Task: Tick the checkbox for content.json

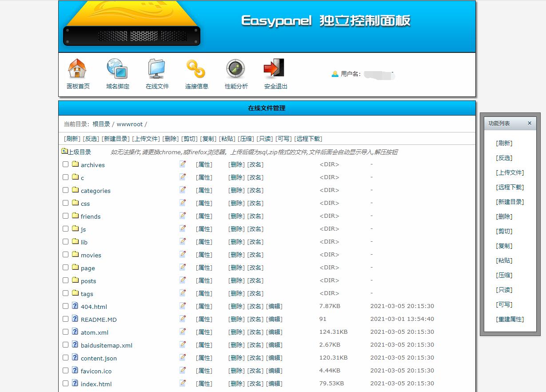Action: pos(65,358)
